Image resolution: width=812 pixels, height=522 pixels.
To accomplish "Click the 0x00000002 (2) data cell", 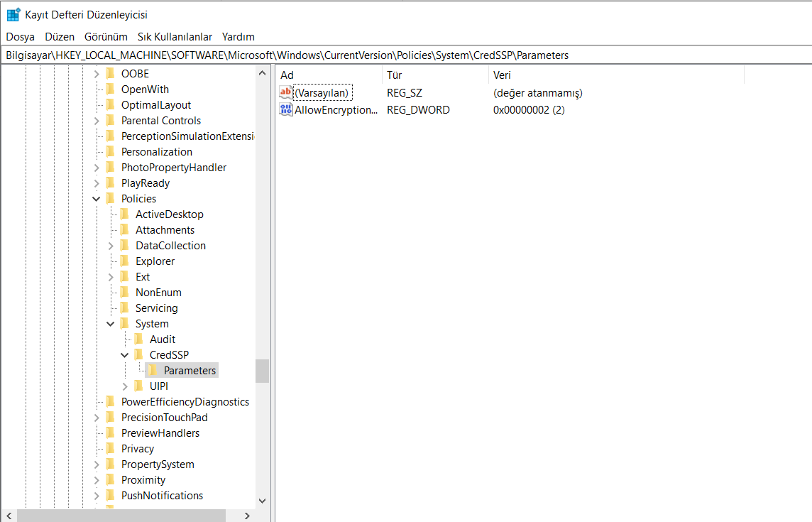I will [529, 110].
